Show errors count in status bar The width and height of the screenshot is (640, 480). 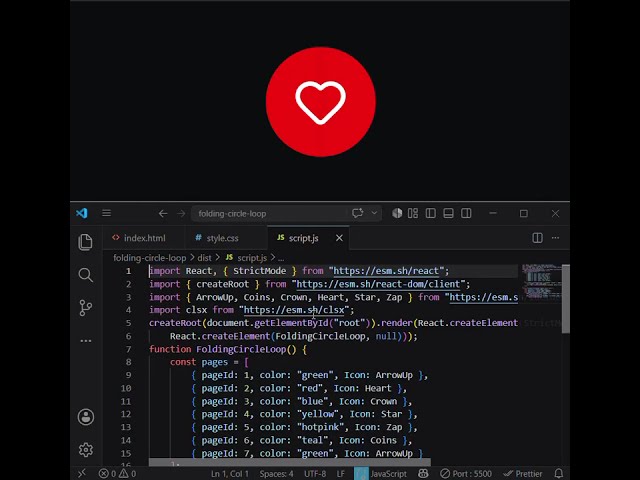coord(108,473)
